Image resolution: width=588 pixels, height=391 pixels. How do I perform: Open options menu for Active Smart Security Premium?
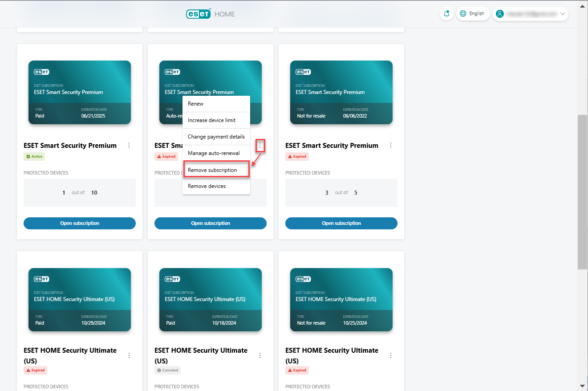(x=129, y=145)
